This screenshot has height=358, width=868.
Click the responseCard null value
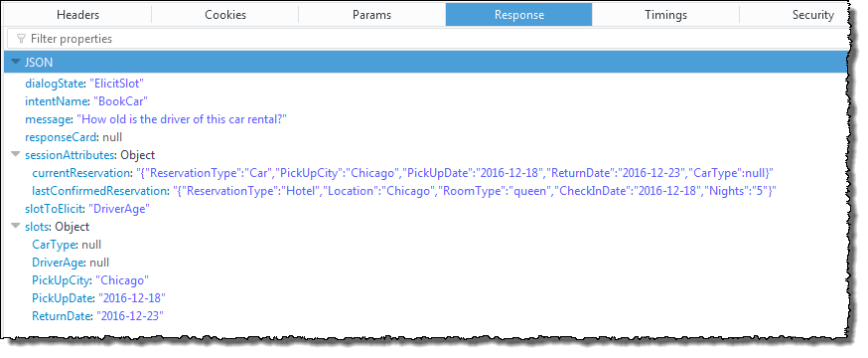tap(112, 137)
